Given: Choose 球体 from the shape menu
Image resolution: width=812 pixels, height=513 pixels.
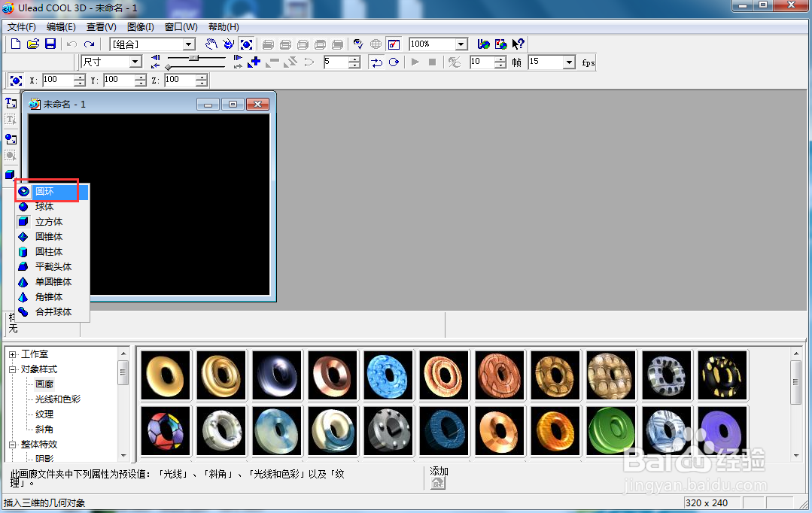Looking at the screenshot, I should coord(53,207).
